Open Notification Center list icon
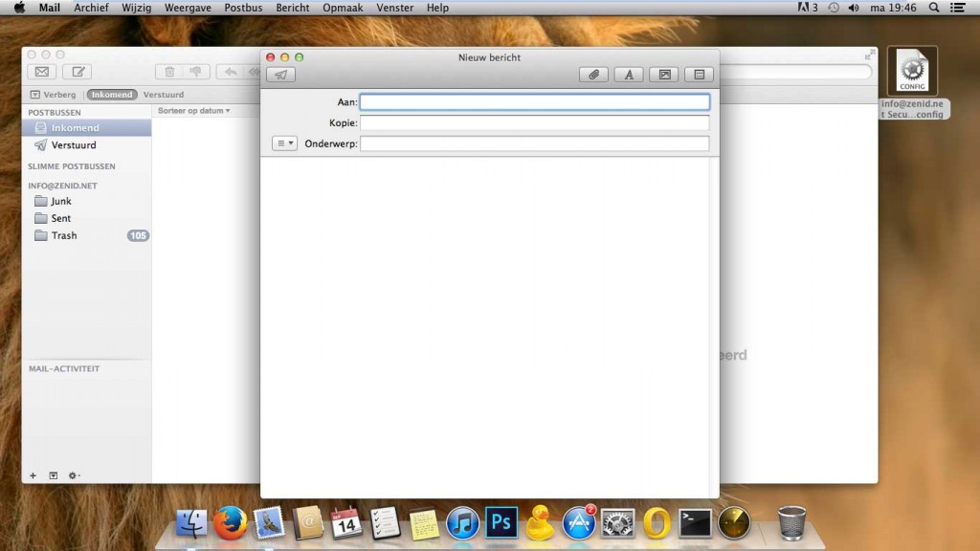980x551 pixels. click(957, 8)
